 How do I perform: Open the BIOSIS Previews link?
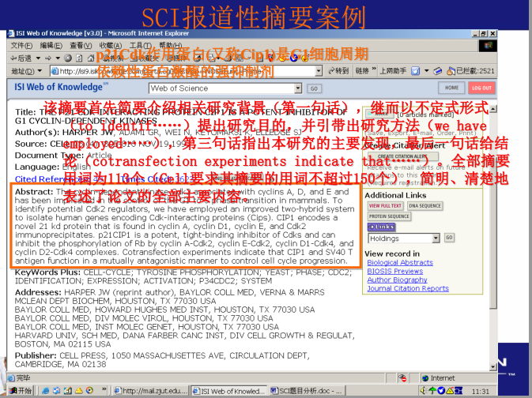[x=395, y=271]
